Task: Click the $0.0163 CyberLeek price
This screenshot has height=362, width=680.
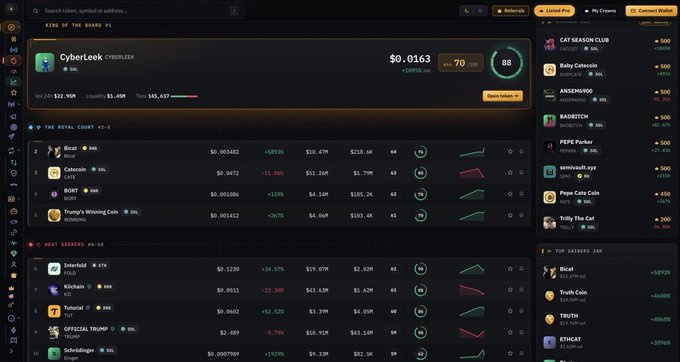Action: pyautogui.click(x=410, y=59)
